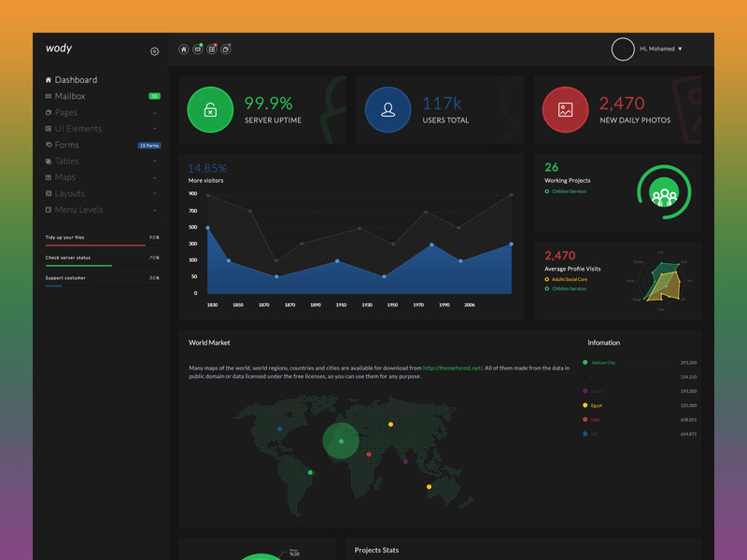Click the Dashboard home icon in the sidebar
The width and height of the screenshot is (747, 560).
tap(49, 80)
